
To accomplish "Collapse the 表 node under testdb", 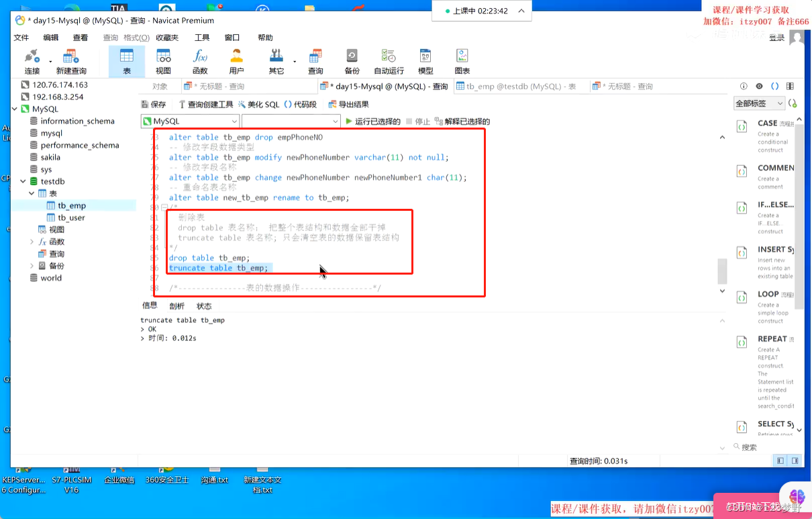I will tap(31, 193).
